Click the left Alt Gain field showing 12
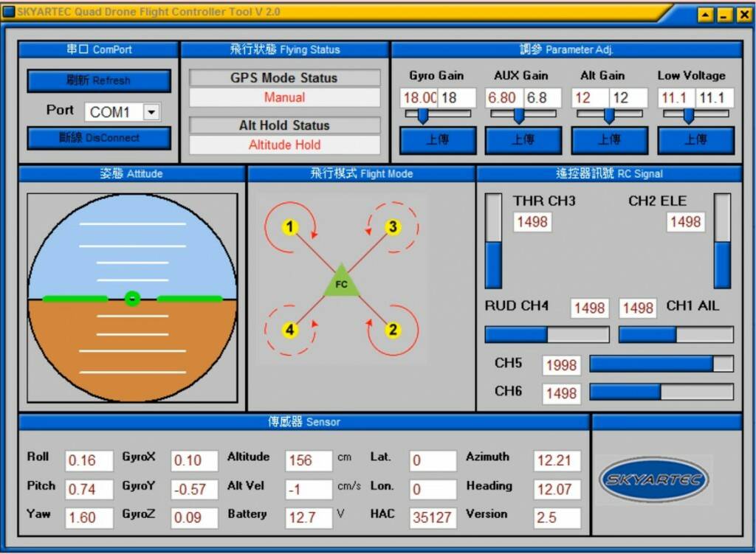 (x=590, y=98)
